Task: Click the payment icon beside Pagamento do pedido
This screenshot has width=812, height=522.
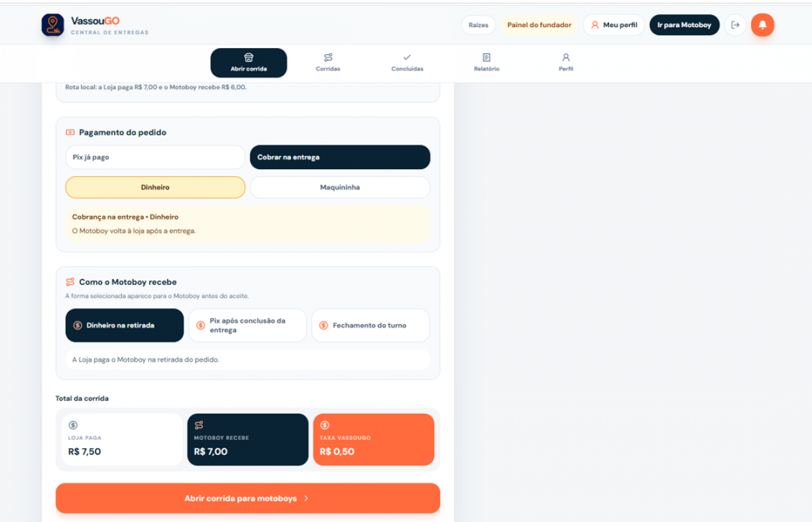Action: tap(70, 133)
